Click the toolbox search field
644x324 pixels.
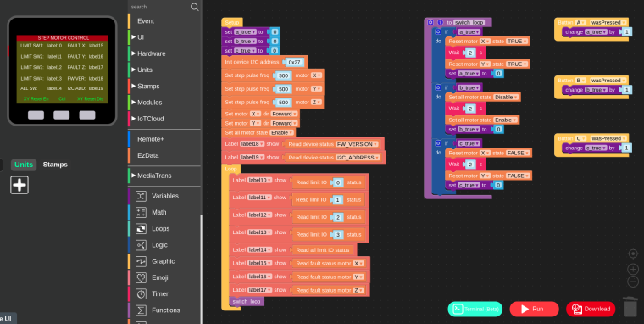point(159,7)
